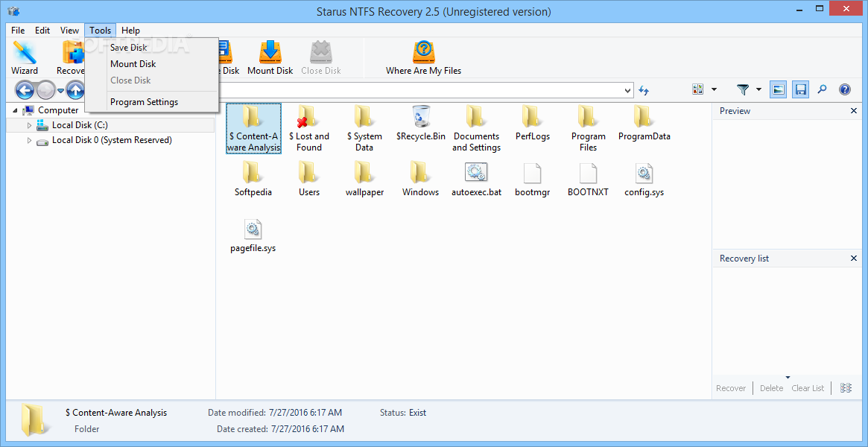Select the autoexec.bat file
Image resolution: width=868 pixels, height=447 pixels.
tap(476, 180)
